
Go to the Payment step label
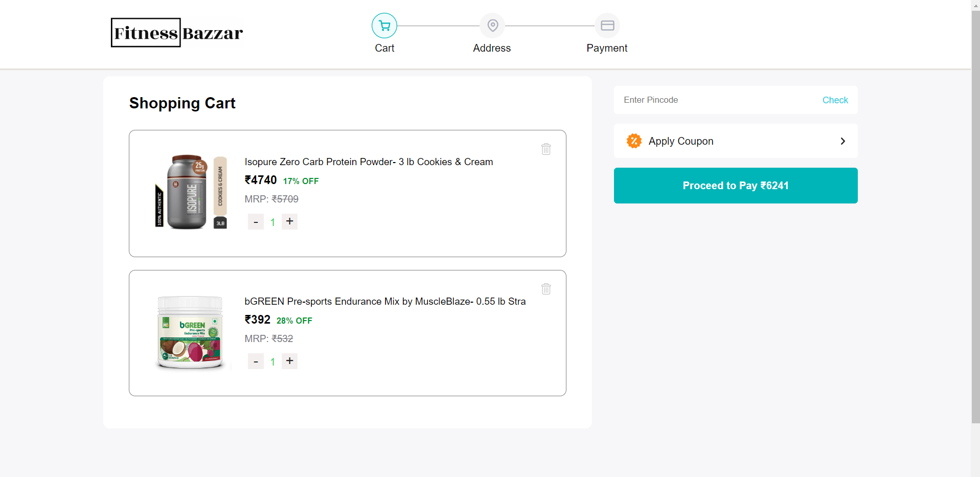(x=607, y=48)
